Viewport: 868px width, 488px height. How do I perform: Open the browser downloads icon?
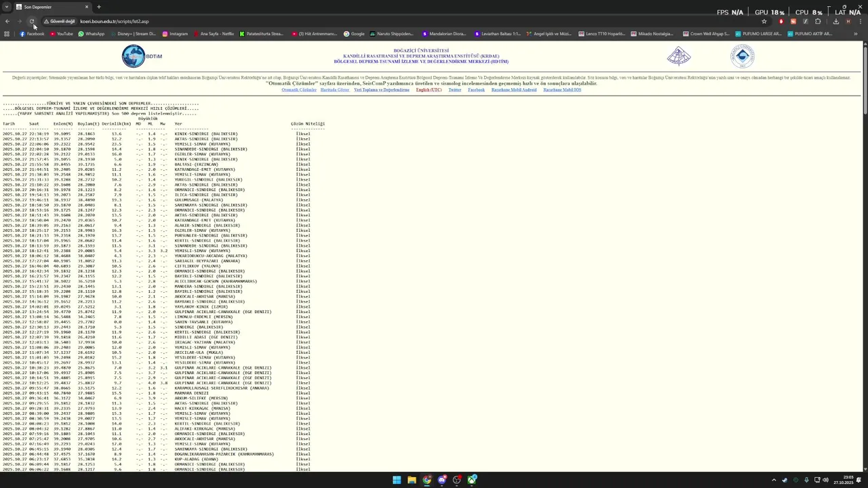pos(835,21)
